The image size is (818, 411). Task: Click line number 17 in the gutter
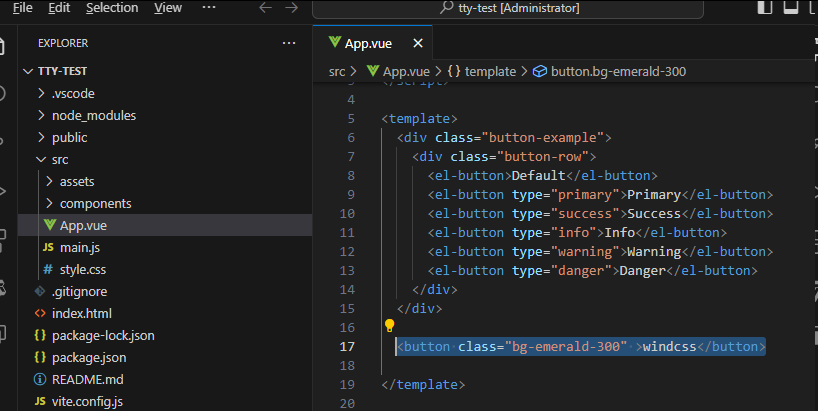[x=347, y=346]
